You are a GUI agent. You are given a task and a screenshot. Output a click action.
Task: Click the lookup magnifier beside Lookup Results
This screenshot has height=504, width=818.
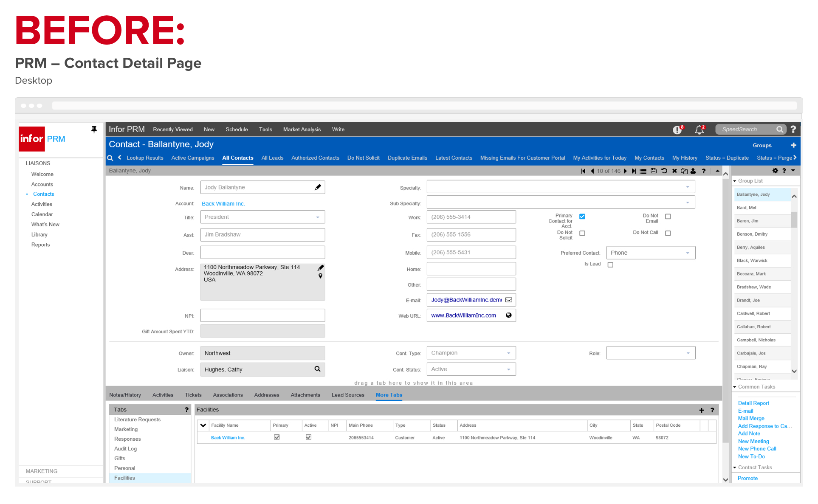110,158
